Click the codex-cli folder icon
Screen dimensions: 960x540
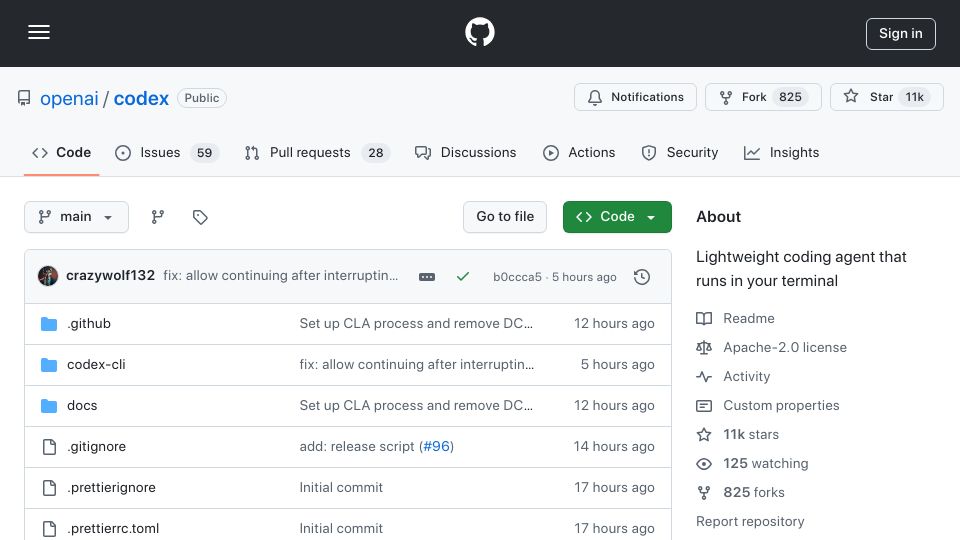49,365
